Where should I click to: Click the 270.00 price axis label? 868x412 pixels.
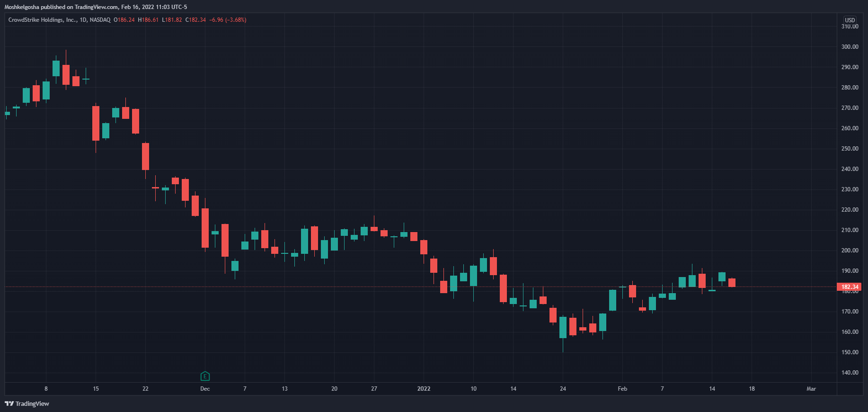click(x=850, y=108)
